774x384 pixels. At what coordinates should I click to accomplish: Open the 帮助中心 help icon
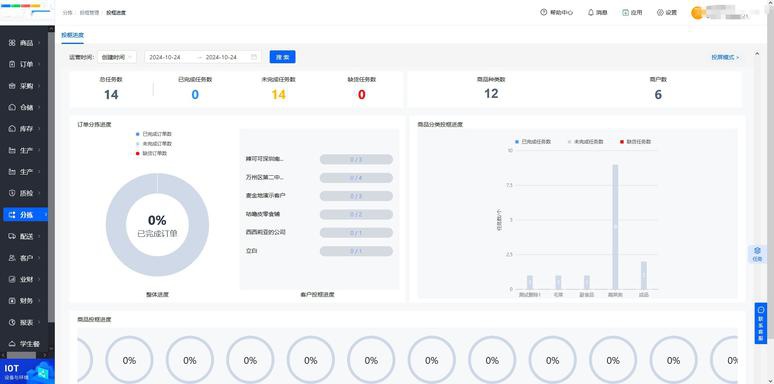point(543,12)
